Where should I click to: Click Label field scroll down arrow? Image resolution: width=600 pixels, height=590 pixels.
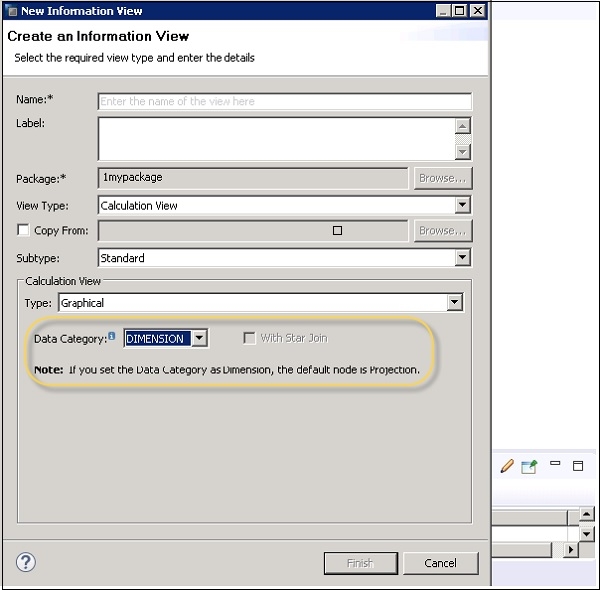pos(462,152)
